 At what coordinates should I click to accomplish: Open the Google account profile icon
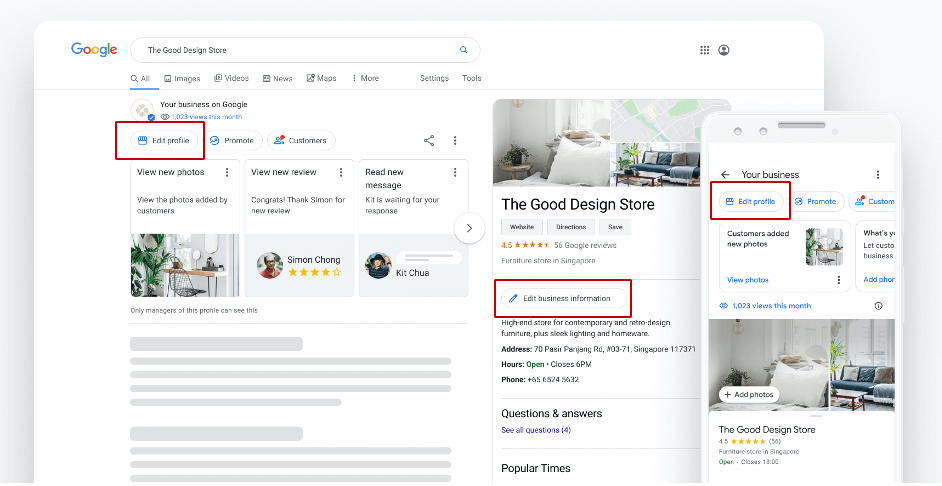pos(724,50)
